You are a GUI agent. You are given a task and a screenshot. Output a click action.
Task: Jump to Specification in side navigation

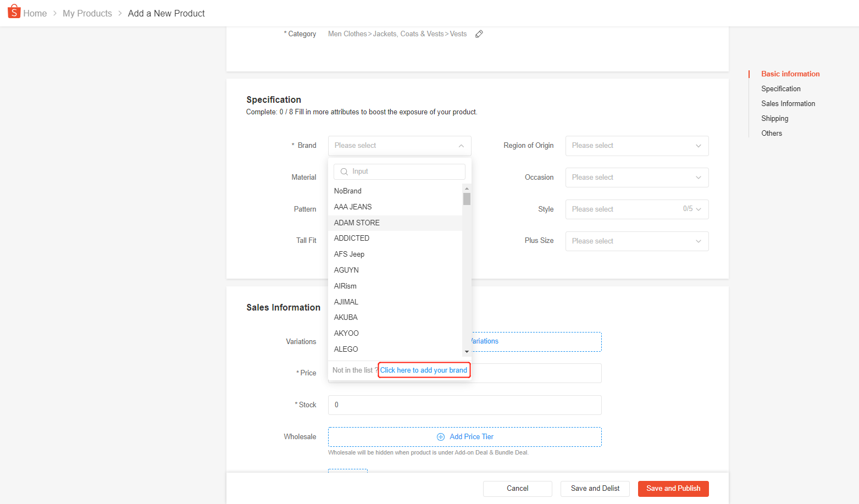781,88
